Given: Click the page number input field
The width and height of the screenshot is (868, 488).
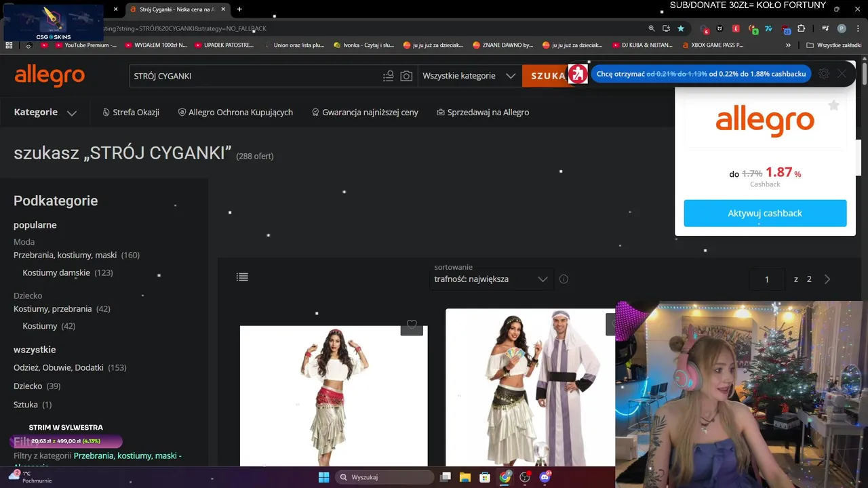Looking at the screenshot, I should (767, 279).
